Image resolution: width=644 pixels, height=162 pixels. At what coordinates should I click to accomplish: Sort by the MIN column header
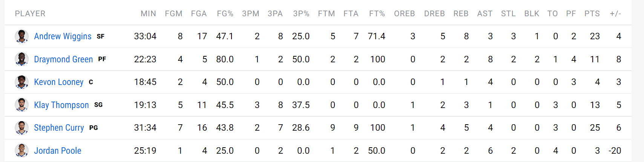(148, 14)
